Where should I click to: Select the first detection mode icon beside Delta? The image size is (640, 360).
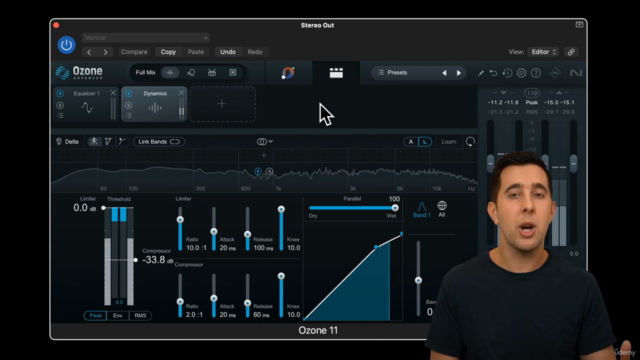pos(94,142)
